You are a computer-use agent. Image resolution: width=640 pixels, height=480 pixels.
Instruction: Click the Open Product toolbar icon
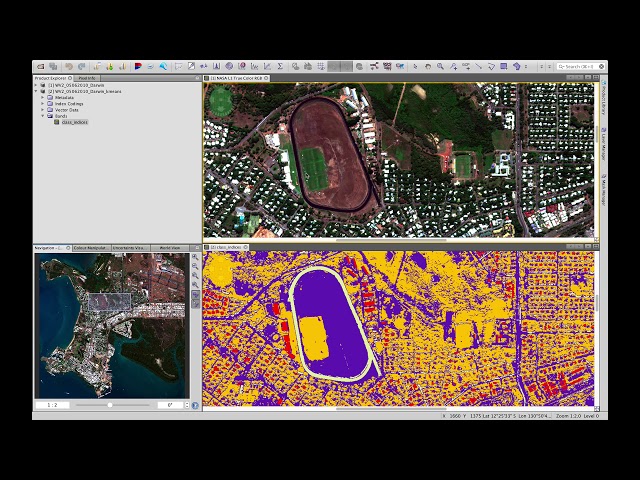[40, 67]
